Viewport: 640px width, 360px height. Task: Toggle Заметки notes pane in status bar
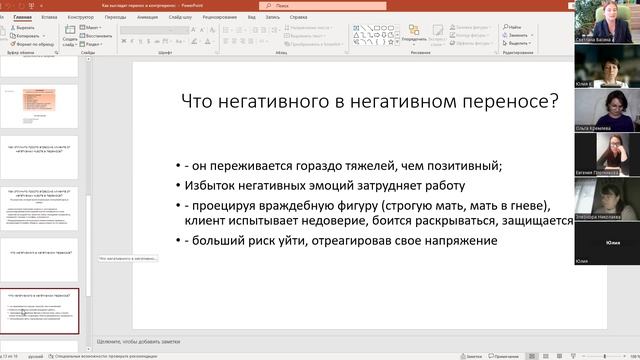pos(471,356)
